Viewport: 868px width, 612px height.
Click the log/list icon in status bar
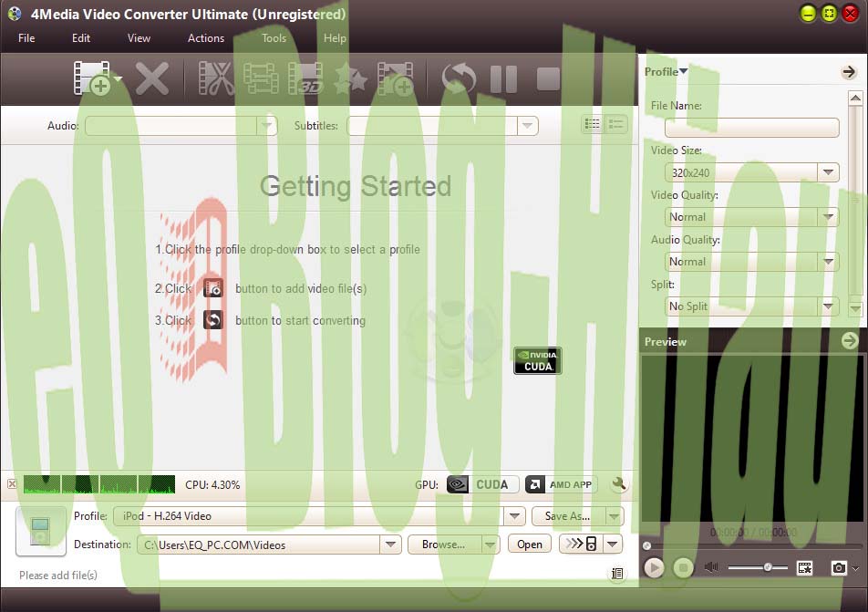coord(617,574)
